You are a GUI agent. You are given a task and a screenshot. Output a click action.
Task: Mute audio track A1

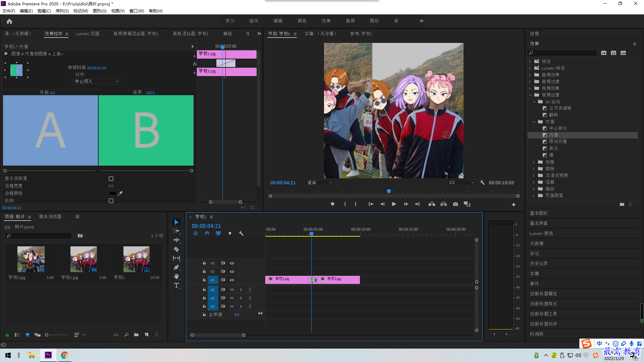pyautogui.click(x=232, y=290)
